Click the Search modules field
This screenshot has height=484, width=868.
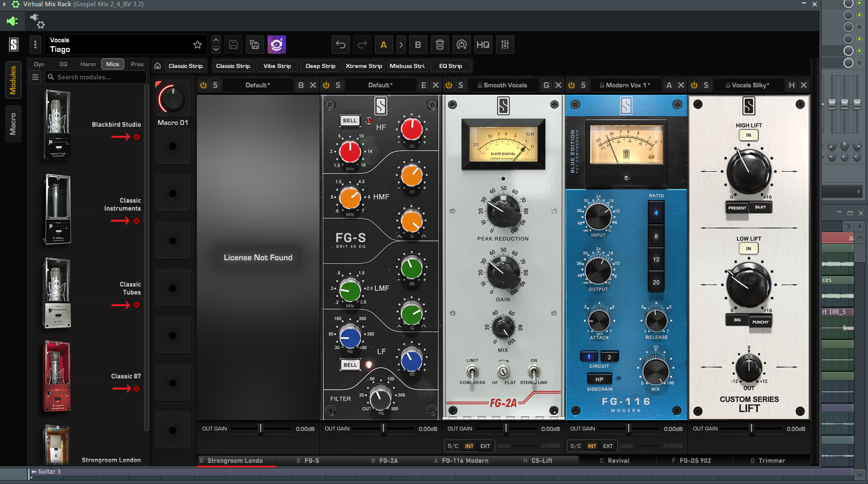point(95,77)
